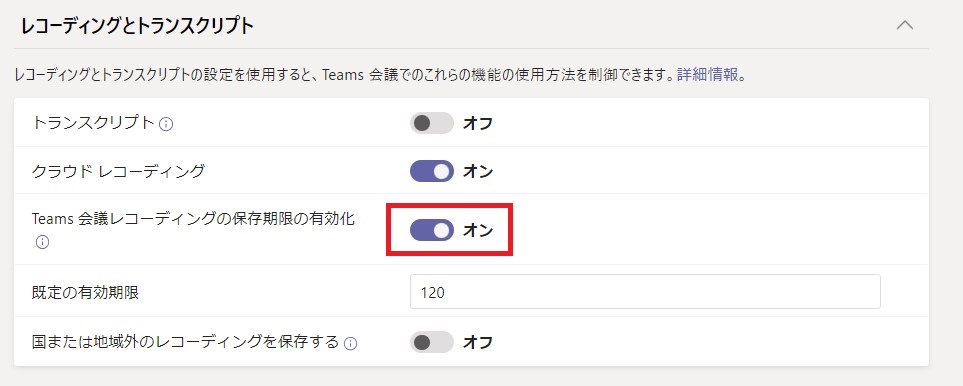
Task: Click the オフ status text beside トランスクリプト toggle
Action: [478, 123]
